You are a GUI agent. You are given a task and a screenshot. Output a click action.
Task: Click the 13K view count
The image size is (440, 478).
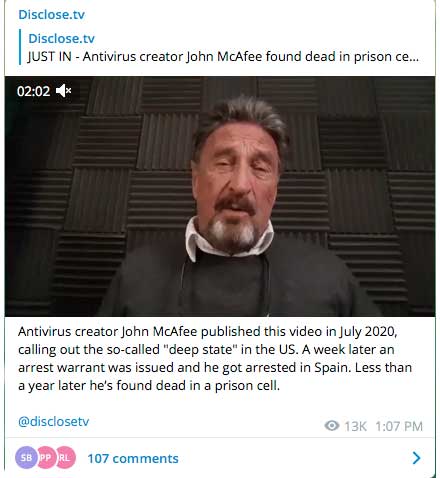tap(355, 426)
